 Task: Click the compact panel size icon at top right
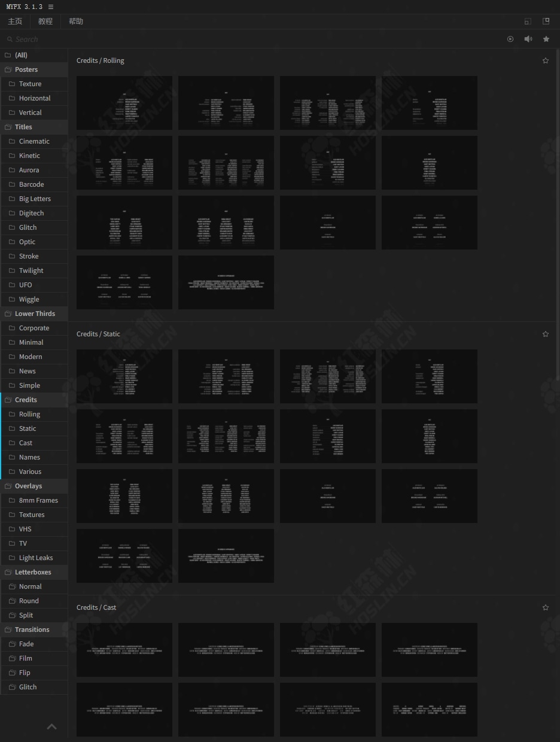coord(527,22)
